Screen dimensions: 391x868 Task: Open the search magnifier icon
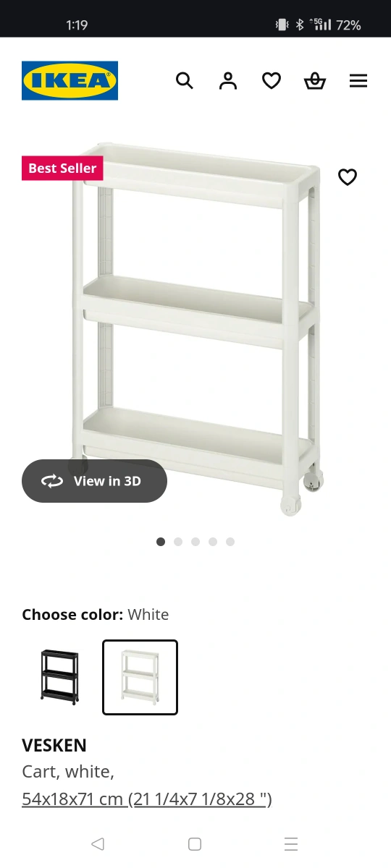coord(185,80)
